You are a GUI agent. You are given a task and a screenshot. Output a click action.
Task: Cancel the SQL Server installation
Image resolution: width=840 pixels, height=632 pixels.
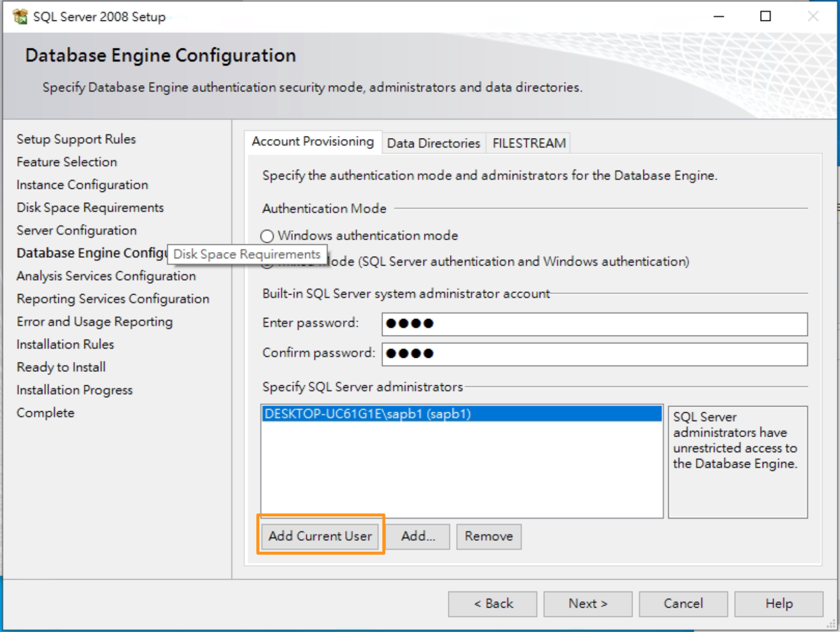(x=683, y=604)
